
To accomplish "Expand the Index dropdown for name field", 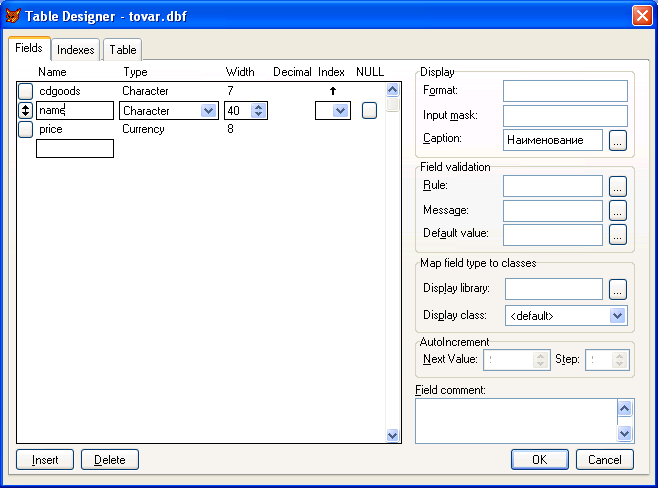I will (x=341, y=111).
